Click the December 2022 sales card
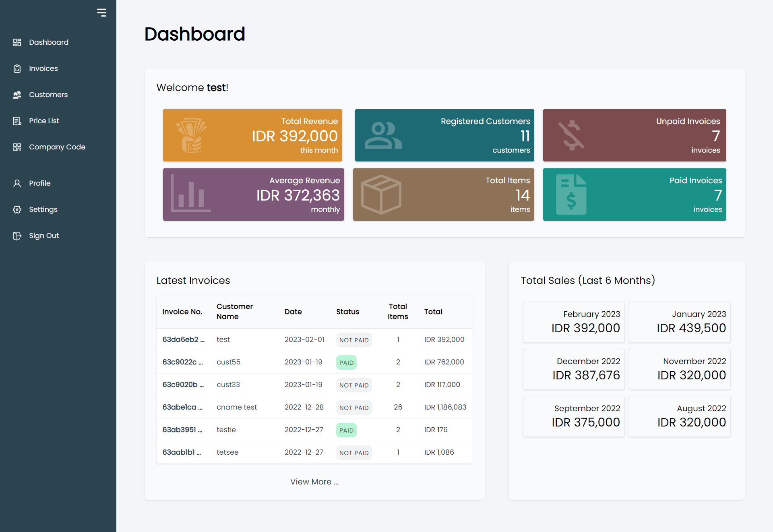Viewport: 773px width, 532px height. pos(574,369)
